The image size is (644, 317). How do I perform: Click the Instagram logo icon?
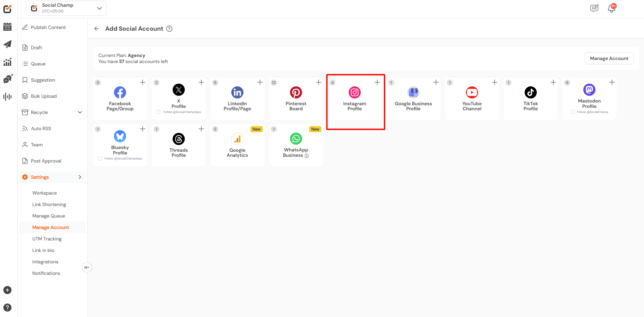tap(355, 92)
